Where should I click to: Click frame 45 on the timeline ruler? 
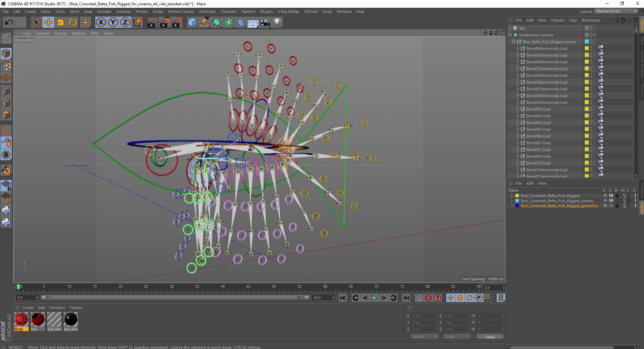click(x=248, y=287)
